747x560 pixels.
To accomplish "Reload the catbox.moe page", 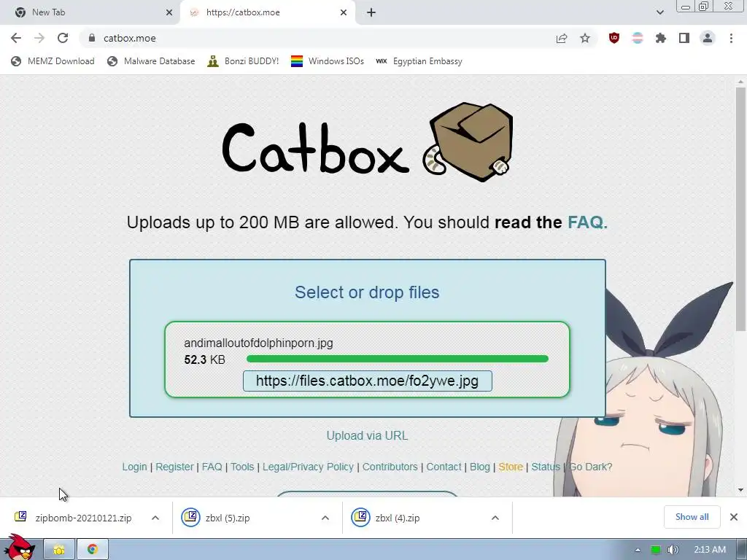I will [x=63, y=38].
